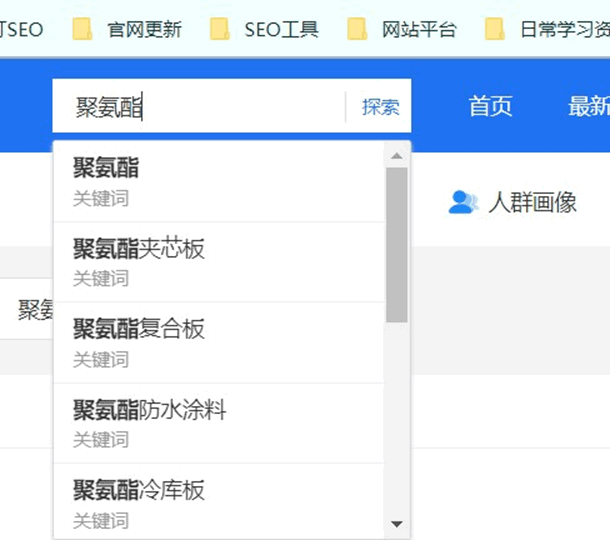Viewport: 610px width, 540px height.
Task: Click the search box containing 聚氨酯
Action: (x=200, y=107)
